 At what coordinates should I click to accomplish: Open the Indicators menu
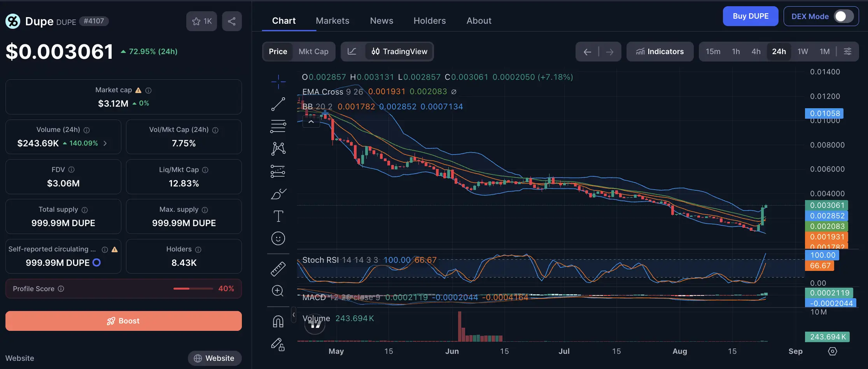click(x=660, y=51)
